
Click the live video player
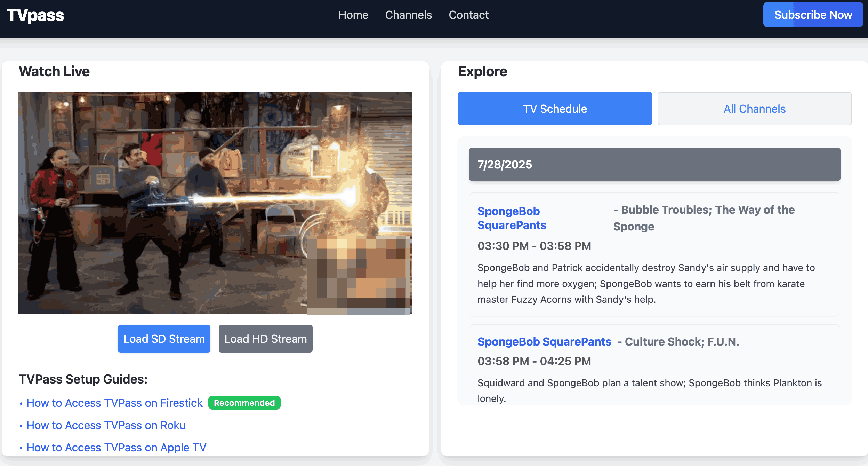click(215, 203)
